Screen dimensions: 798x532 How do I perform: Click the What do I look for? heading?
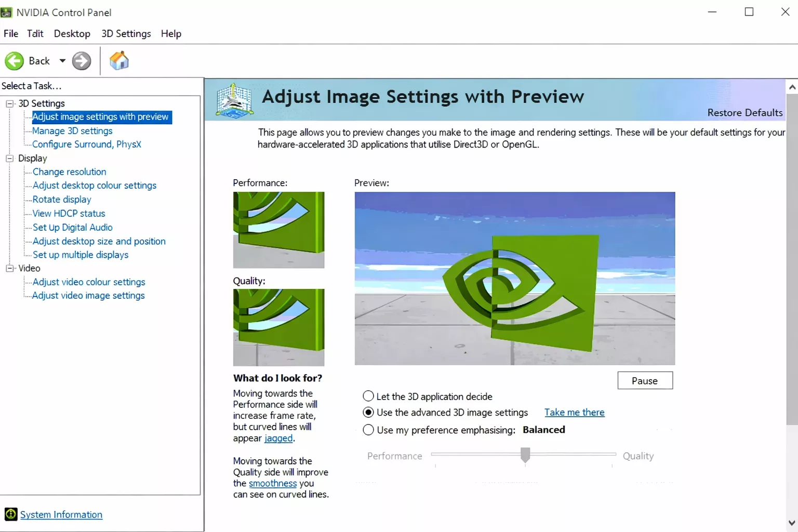click(278, 378)
